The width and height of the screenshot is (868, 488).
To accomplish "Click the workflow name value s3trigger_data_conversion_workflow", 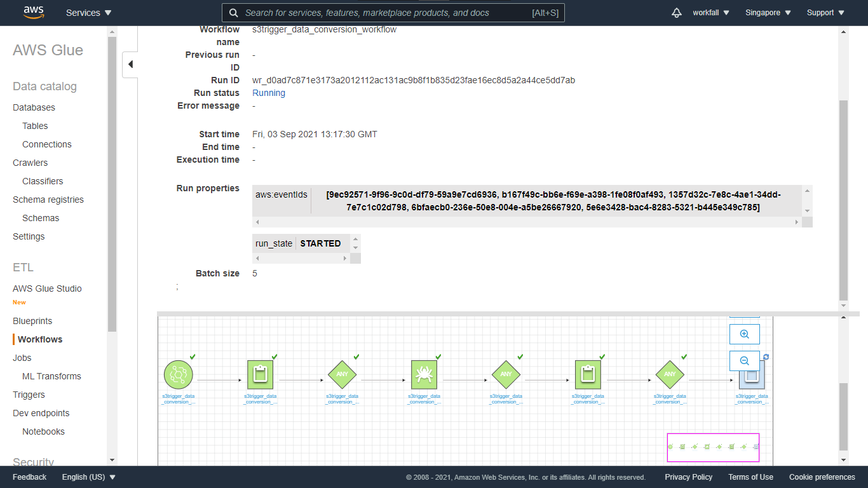I will tap(325, 29).
